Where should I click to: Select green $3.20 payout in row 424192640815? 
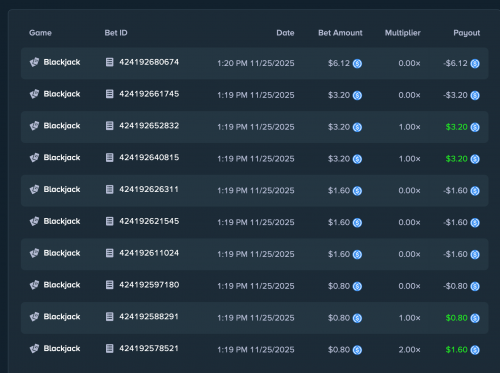(456, 159)
